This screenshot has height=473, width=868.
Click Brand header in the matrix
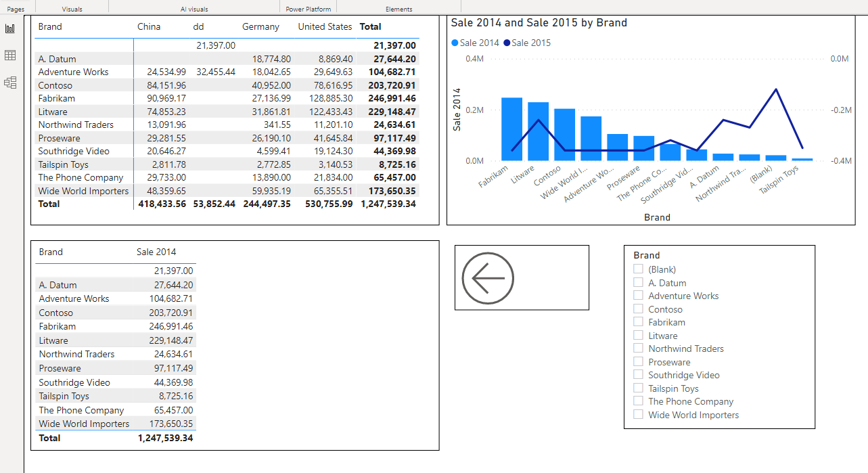coord(50,27)
